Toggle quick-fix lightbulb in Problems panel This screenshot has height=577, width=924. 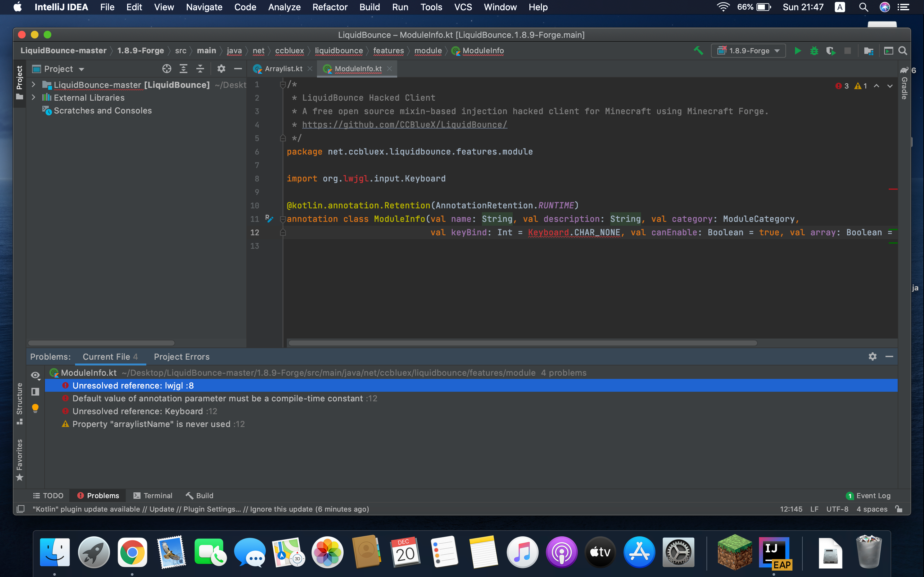(35, 408)
